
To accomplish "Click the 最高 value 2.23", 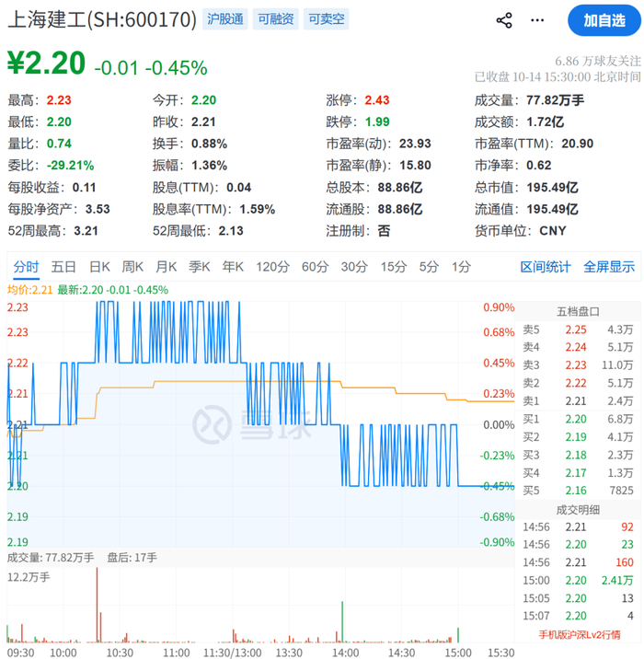I will click(59, 100).
